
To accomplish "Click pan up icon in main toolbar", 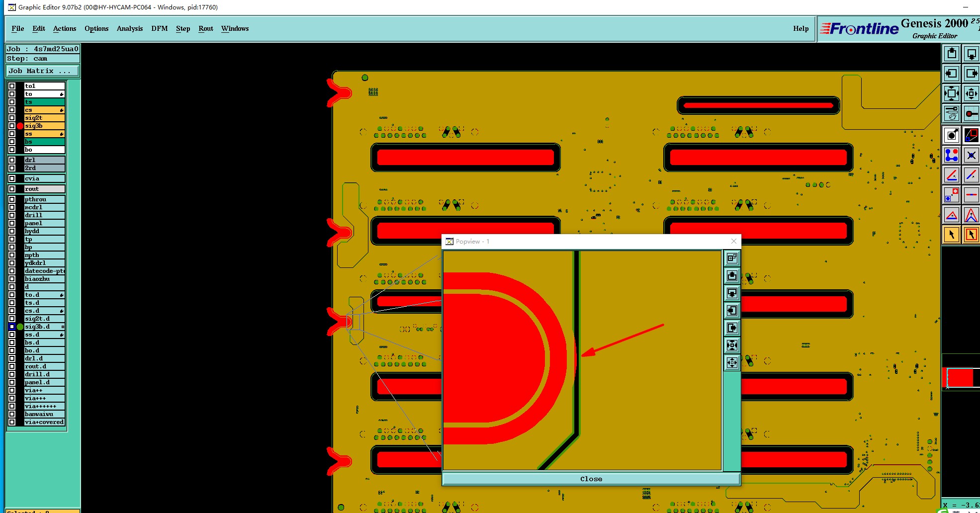I will pyautogui.click(x=952, y=54).
